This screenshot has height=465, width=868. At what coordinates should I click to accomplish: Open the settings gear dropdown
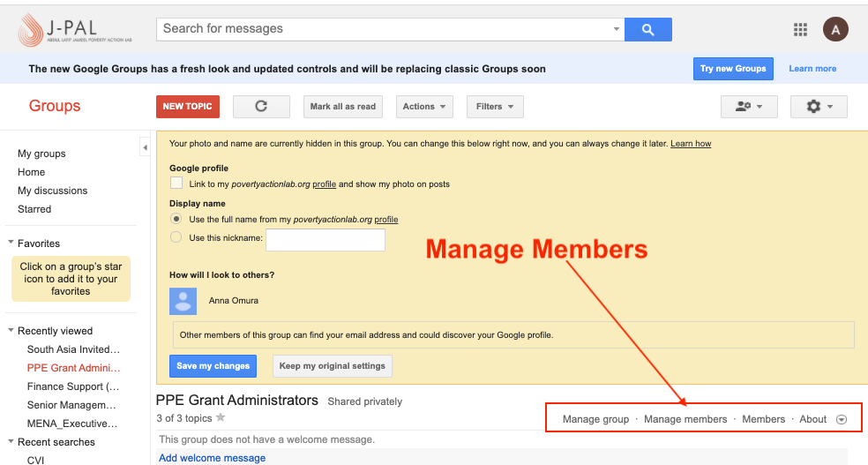(819, 106)
